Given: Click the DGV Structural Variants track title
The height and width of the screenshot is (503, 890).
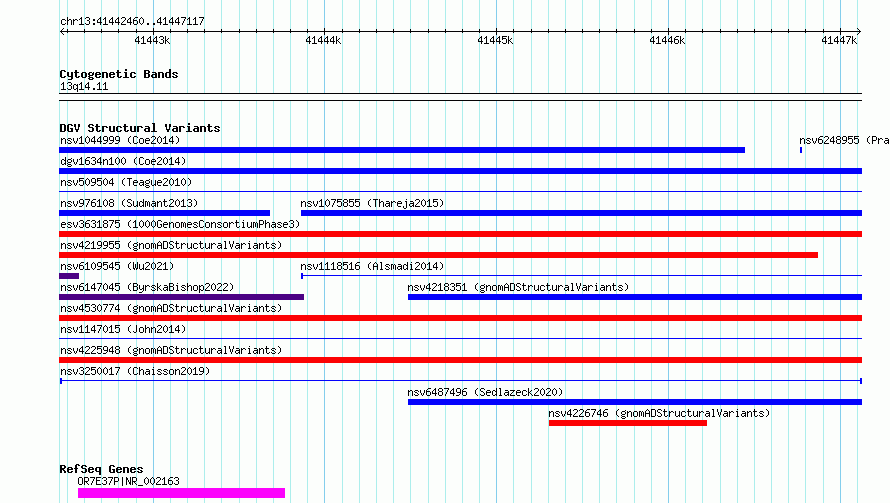Looking at the screenshot, I should pyautogui.click(x=140, y=128).
